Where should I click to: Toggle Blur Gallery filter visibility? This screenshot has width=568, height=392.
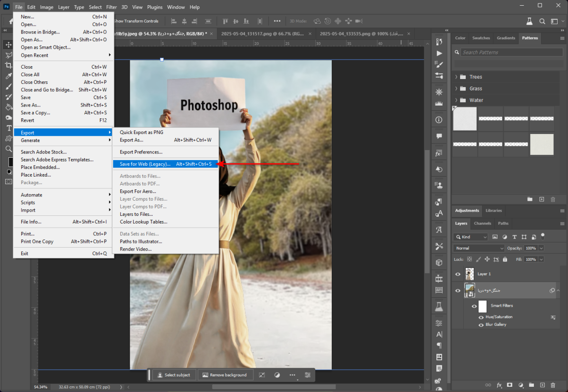481,325
